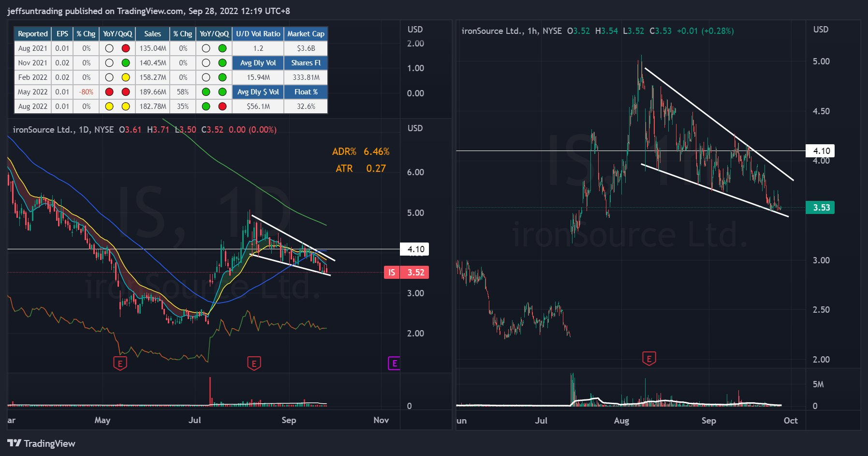868x456 pixels.
Task: Click the 'Market Cap' header cell
Action: point(306,34)
